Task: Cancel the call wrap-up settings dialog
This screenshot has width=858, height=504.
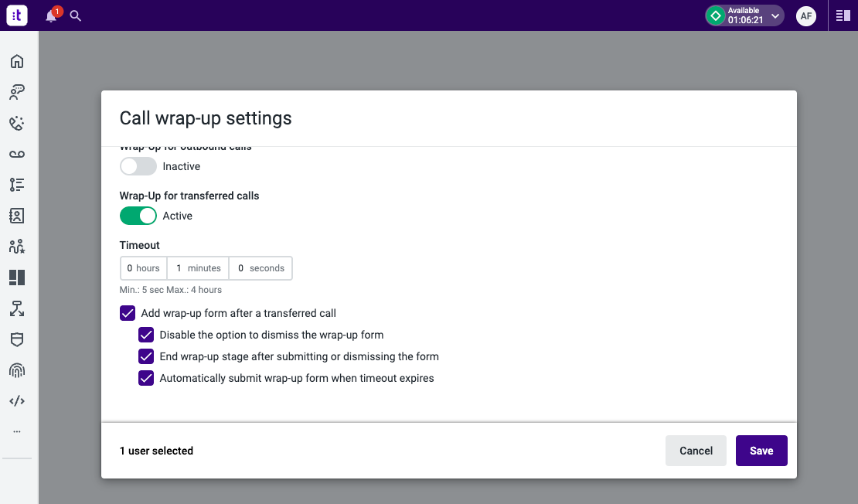Action: 696,451
